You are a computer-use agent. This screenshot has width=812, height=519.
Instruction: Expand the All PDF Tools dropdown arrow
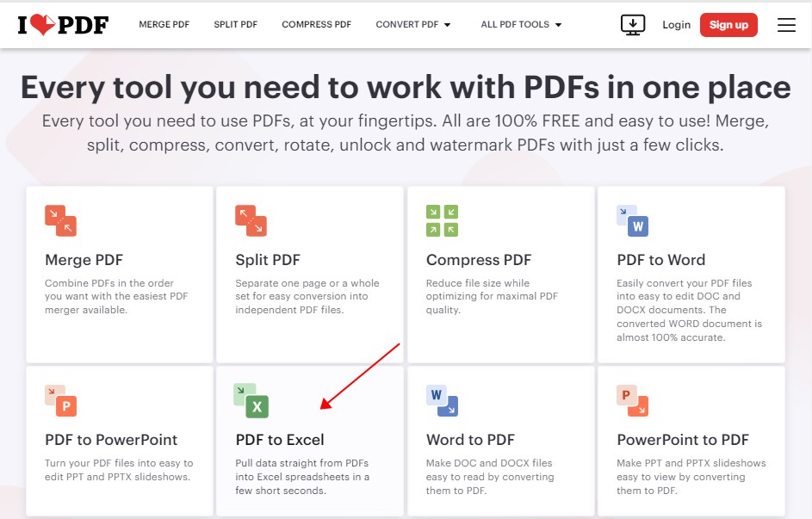pos(558,25)
